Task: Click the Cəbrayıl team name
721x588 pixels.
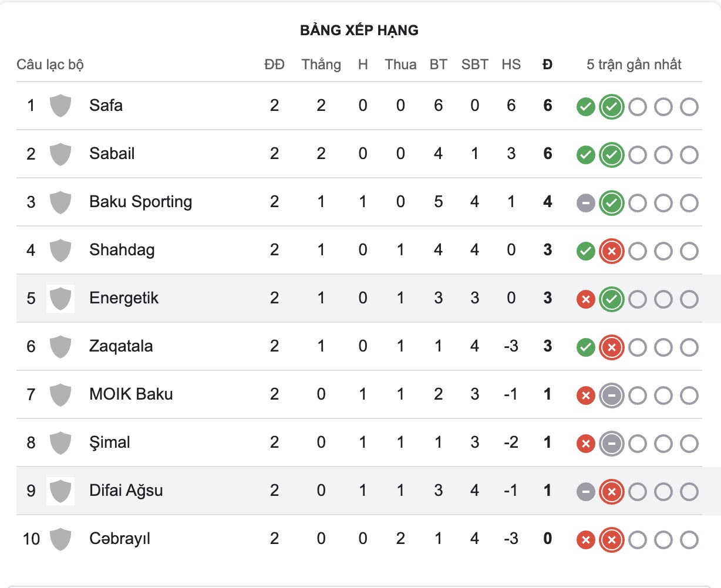Action: (x=120, y=539)
